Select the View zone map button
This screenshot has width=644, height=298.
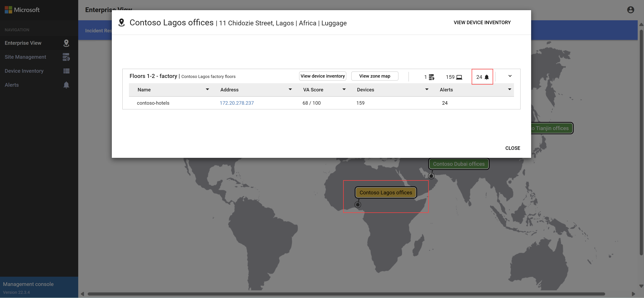(x=374, y=76)
